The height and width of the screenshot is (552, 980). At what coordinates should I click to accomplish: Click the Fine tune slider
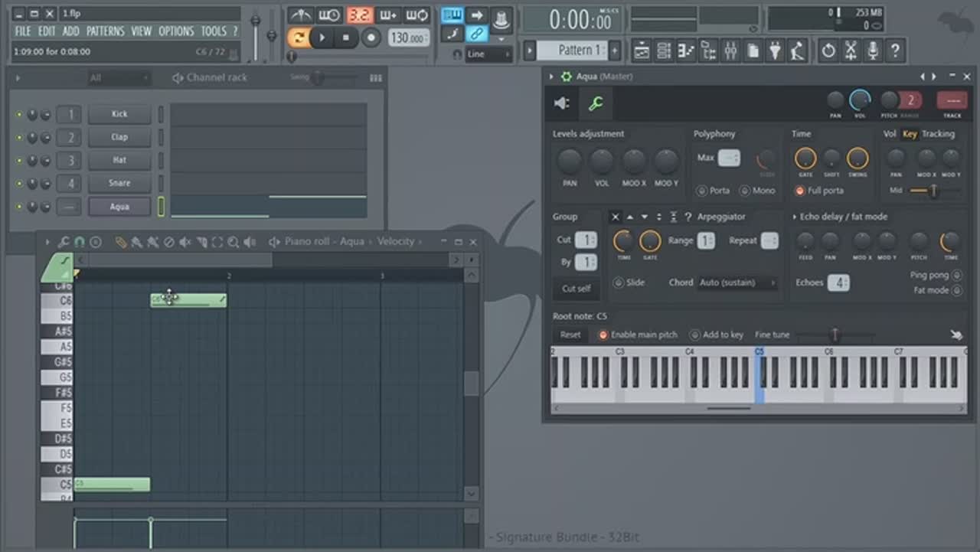click(835, 335)
